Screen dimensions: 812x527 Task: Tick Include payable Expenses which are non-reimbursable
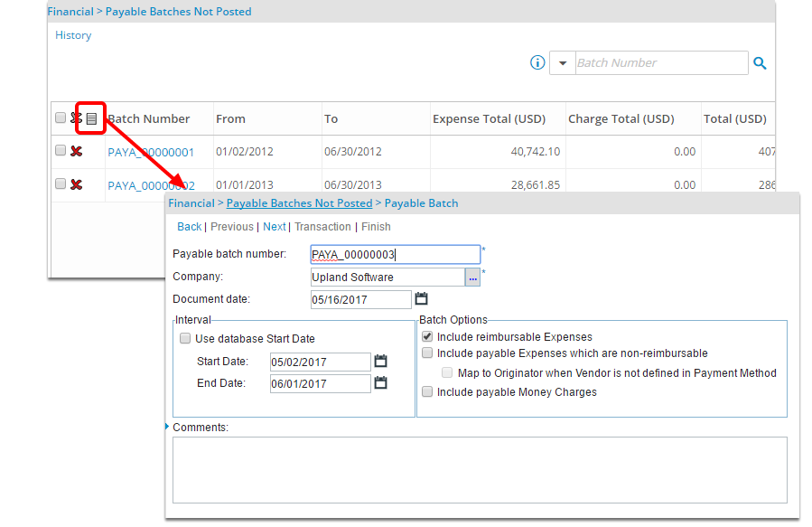click(x=428, y=353)
